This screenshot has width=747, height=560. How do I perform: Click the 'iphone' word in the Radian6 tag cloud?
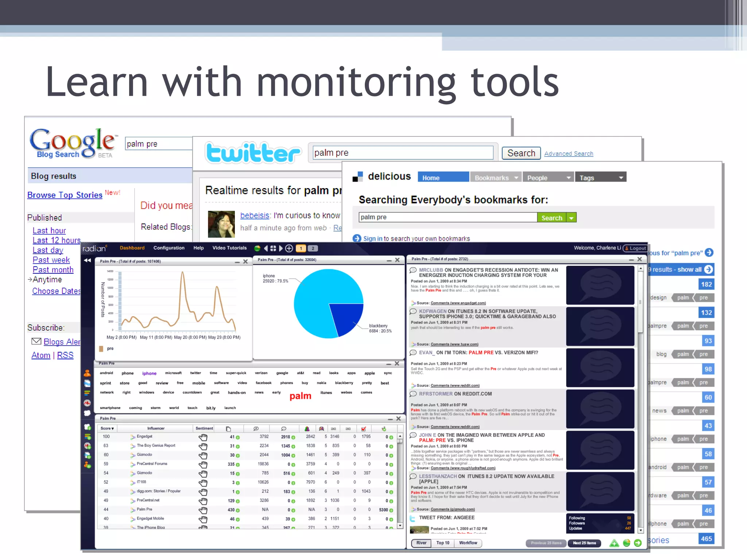pos(149,373)
